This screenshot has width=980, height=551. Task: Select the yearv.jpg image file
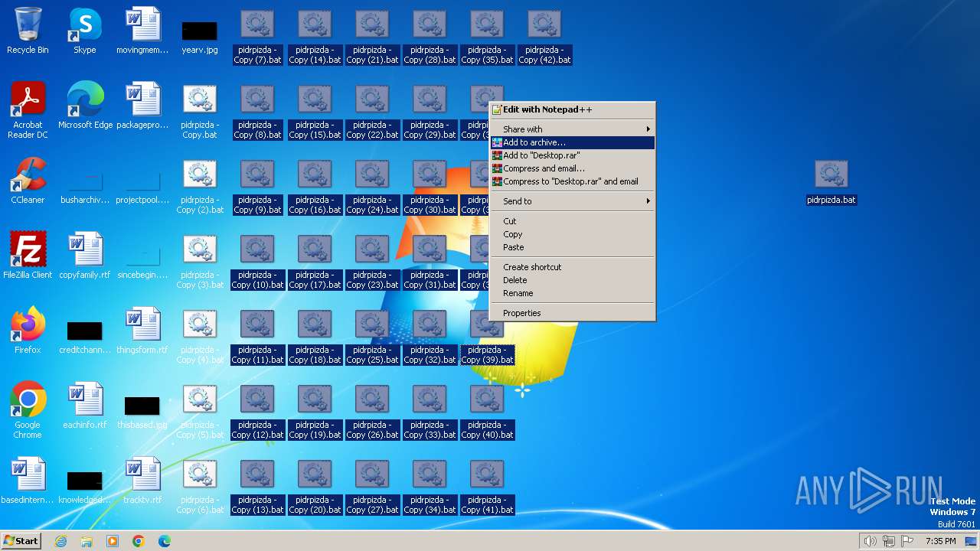coord(200,36)
